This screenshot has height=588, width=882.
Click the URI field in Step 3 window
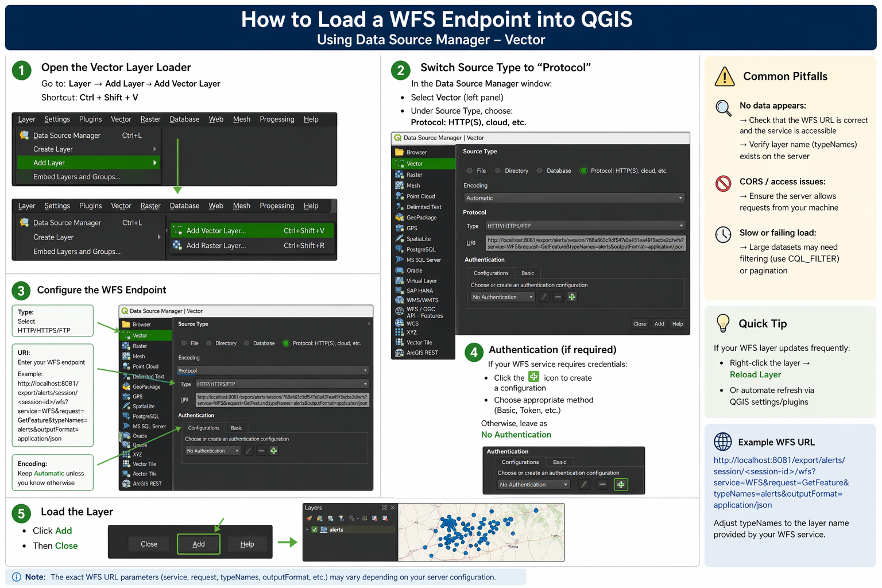click(283, 400)
